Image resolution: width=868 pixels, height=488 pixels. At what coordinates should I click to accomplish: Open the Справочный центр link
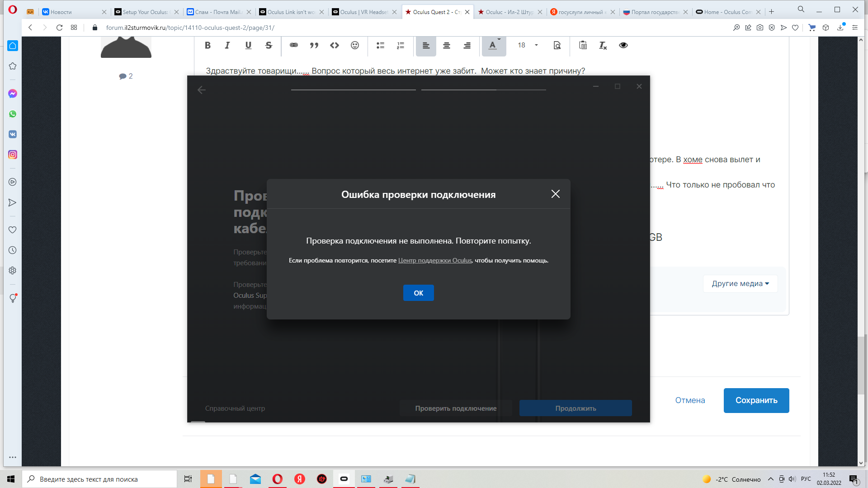(x=235, y=408)
